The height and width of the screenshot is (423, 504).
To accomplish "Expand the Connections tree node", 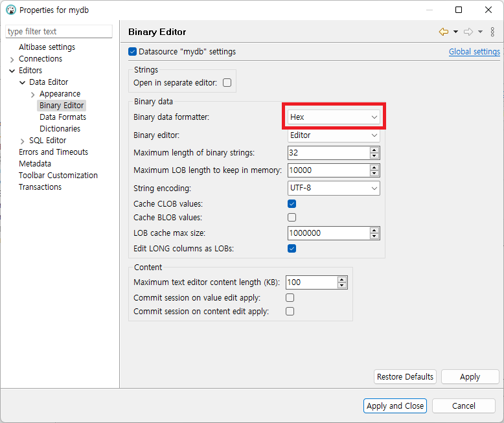I will [12, 60].
